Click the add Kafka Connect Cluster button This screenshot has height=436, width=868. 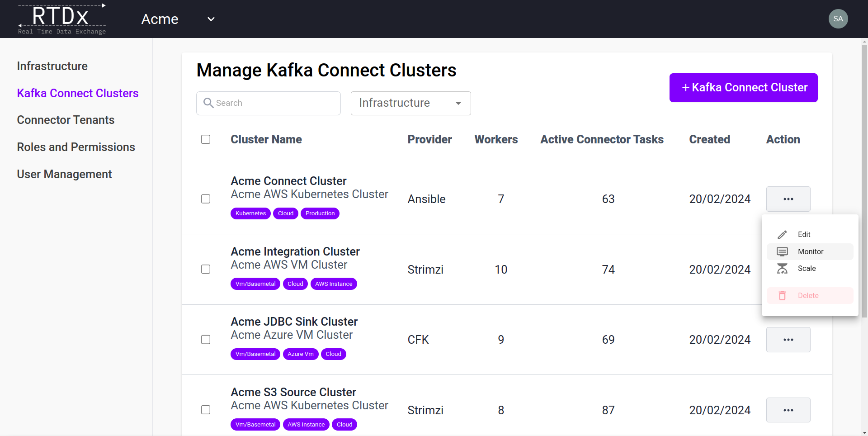click(x=743, y=88)
